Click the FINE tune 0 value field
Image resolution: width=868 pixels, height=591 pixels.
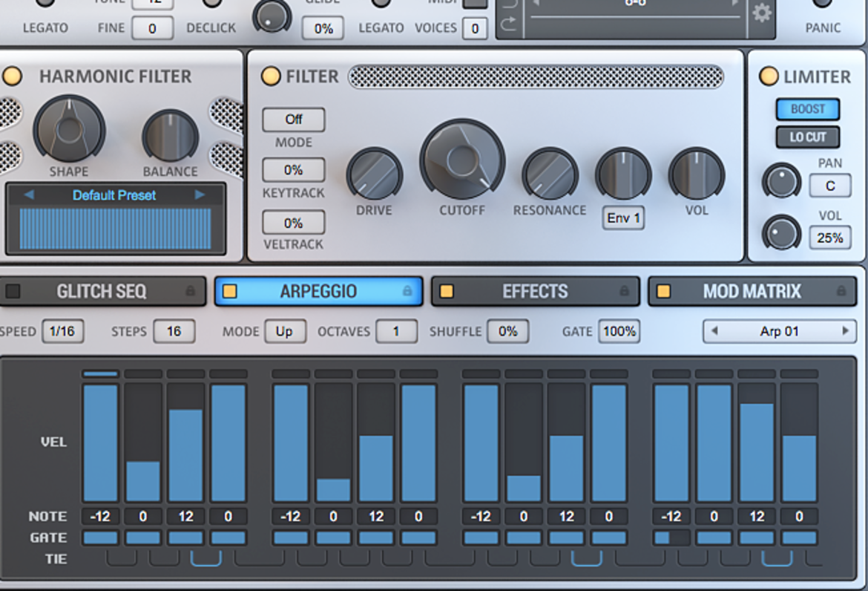[152, 28]
